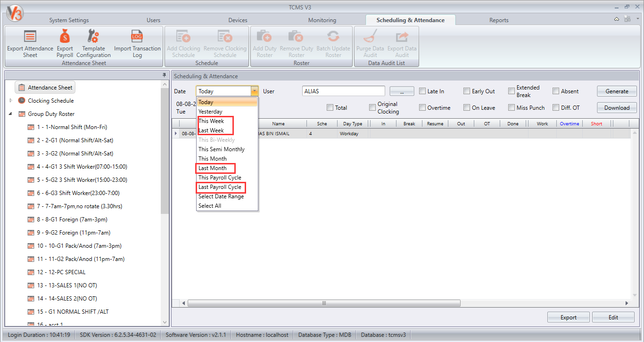The image size is (644, 342).
Task: Expand the Clocking Schedule node arrow
Action: click(x=11, y=101)
